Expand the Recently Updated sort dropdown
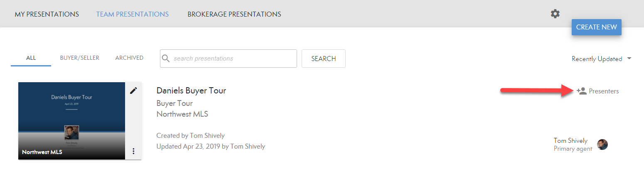 (597, 59)
